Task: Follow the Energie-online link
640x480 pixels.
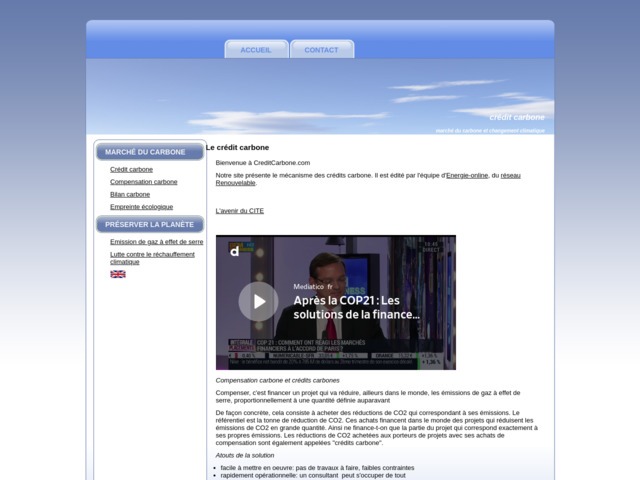Action: pyautogui.click(x=466, y=175)
